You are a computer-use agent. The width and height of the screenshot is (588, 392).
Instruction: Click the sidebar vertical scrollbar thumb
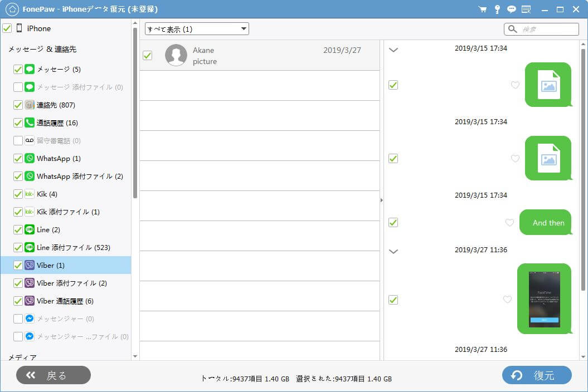point(135,113)
